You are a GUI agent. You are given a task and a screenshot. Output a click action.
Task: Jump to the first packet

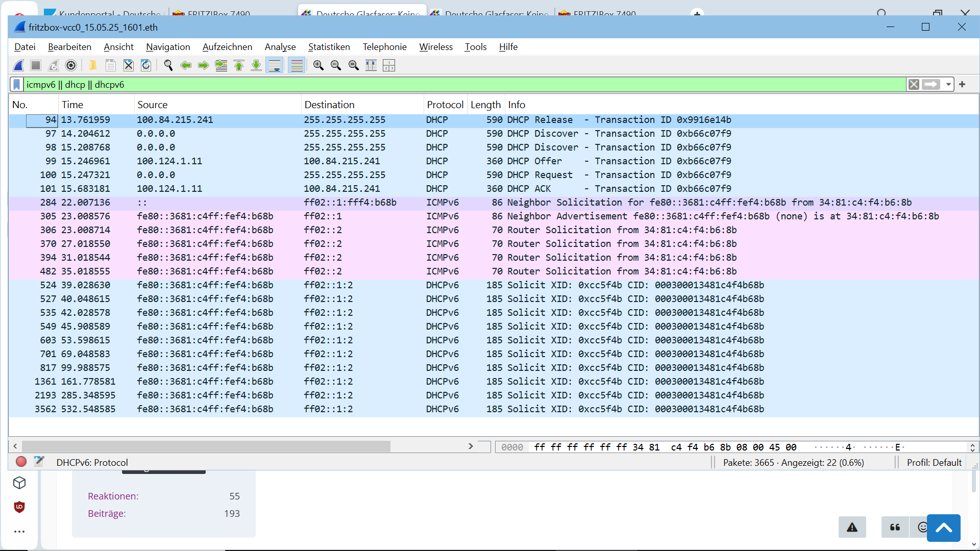[x=239, y=65]
